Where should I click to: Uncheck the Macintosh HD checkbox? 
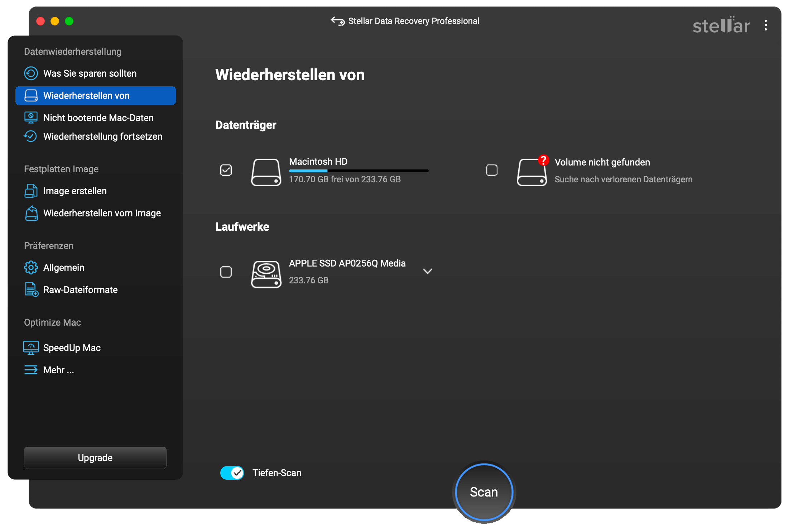point(226,170)
